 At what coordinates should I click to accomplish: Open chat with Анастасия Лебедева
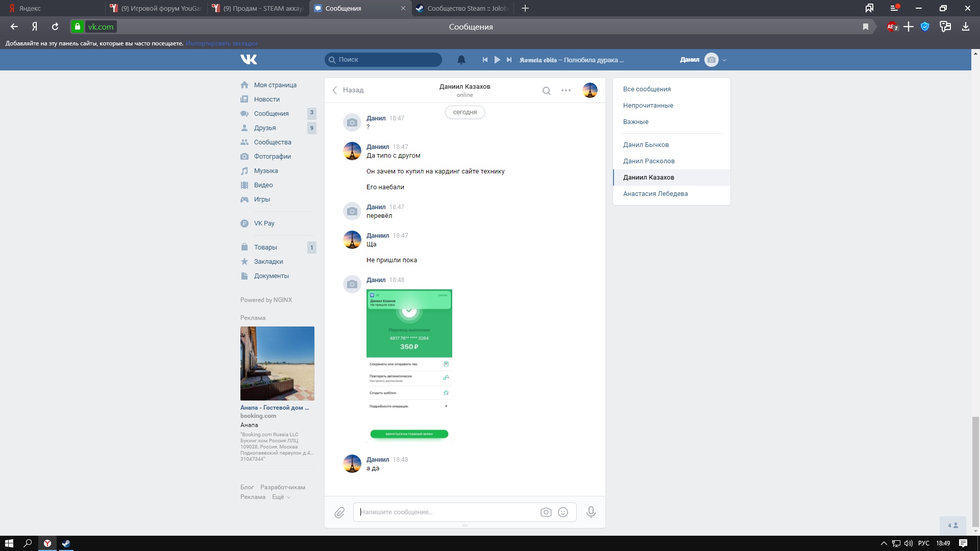click(655, 194)
